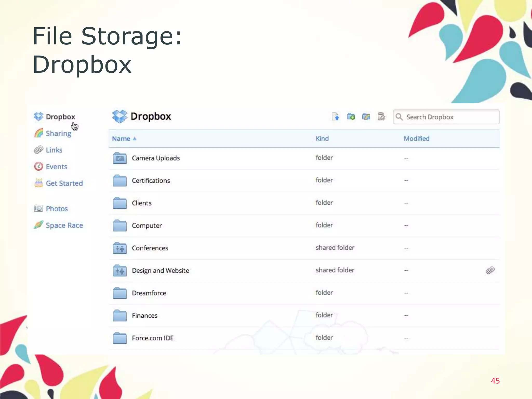The height and width of the screenshot is (399, 532).
Task: Click the Finances folder icon
Action: 119,315
